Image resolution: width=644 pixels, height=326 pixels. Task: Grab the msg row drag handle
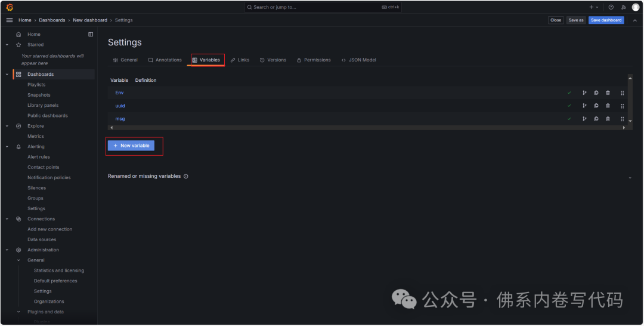pos(622,119)
